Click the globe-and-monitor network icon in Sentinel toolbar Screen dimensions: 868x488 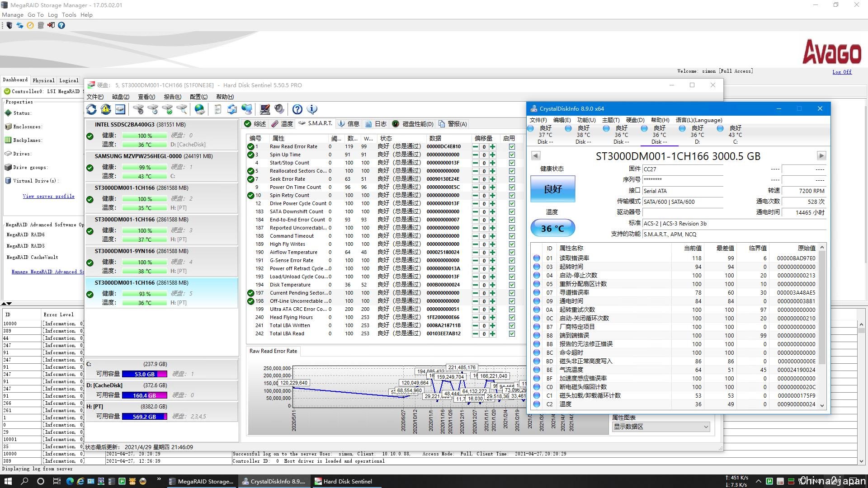247,109
